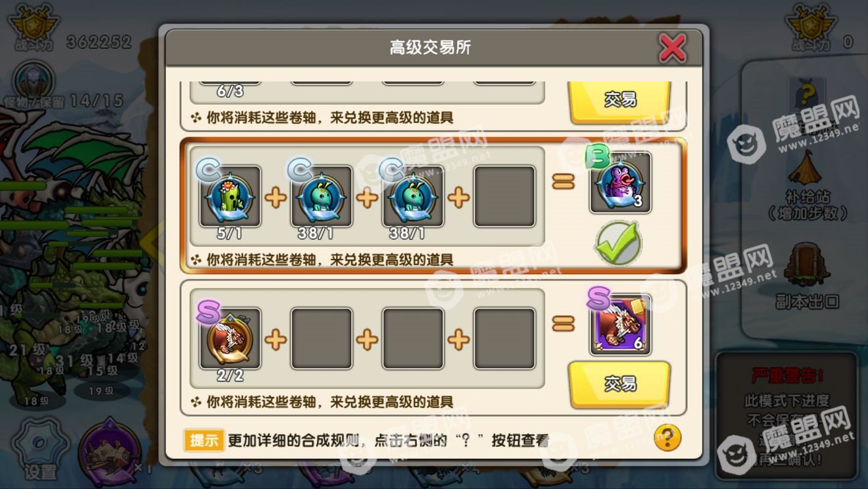This screenshot has height=489, width=868.
Task: Select the second green slime scroll slot
Action: coord(322,196)
